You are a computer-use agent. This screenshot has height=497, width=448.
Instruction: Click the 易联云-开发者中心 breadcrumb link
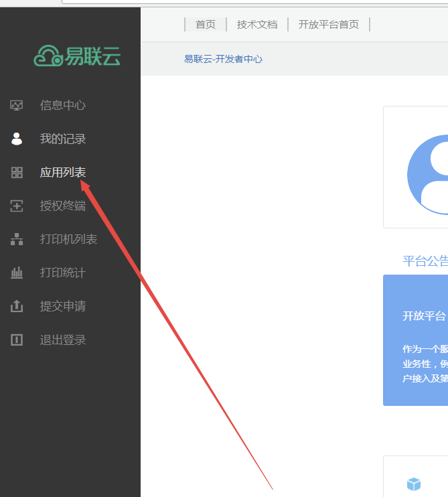(x=223, y=59)
